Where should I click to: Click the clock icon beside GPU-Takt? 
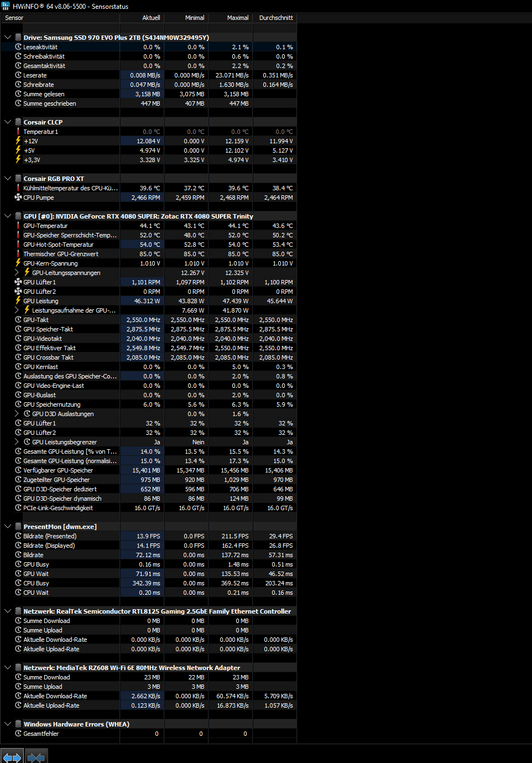pos(18,320)
